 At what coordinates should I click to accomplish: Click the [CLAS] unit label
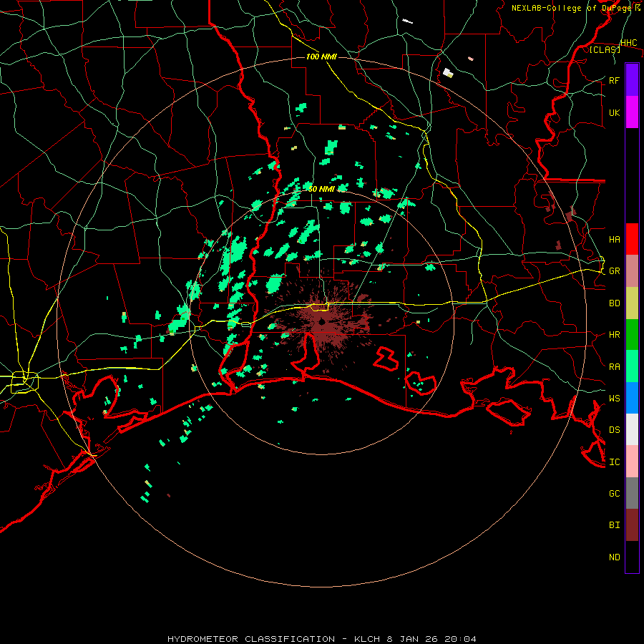point(605,50)
